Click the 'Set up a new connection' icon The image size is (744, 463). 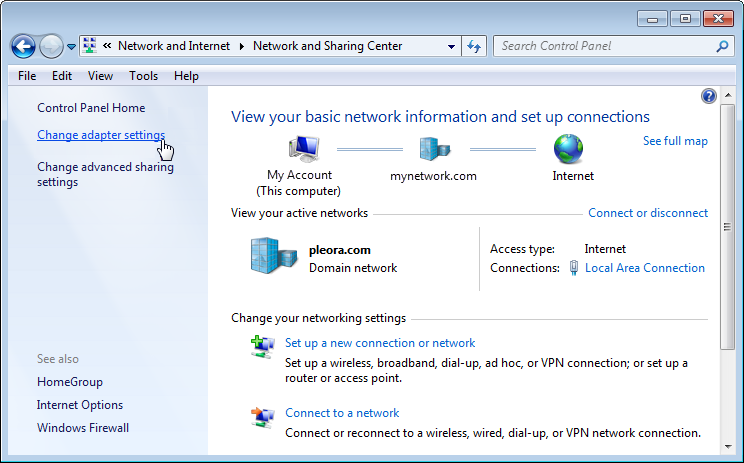coord(262,346)
